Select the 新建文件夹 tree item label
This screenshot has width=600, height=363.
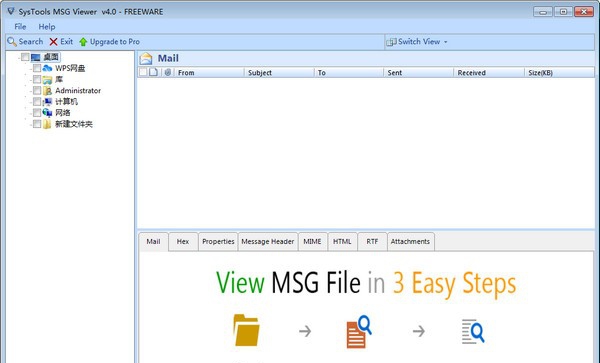74,124
